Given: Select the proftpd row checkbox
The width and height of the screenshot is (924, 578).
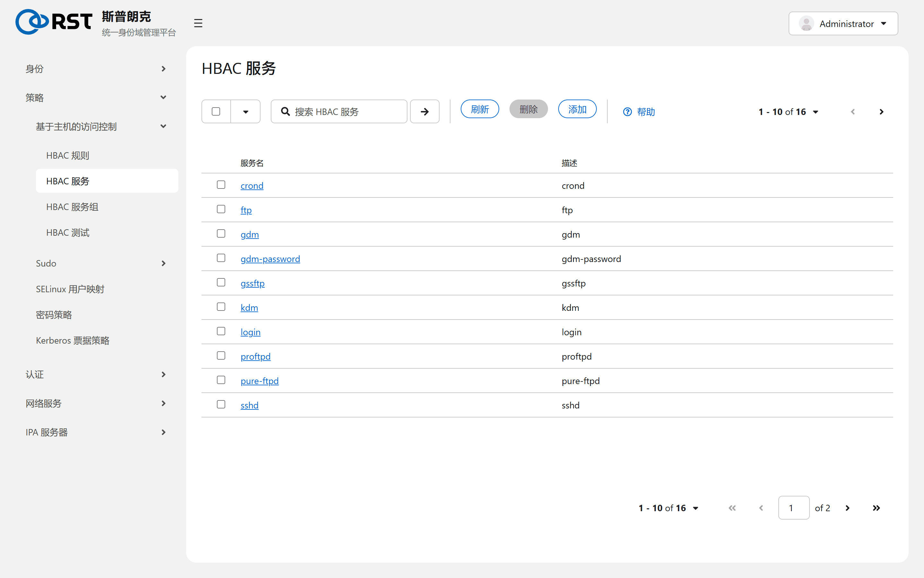Looking at the screenshot, I should pyautogui.click(x=221, y=355).
